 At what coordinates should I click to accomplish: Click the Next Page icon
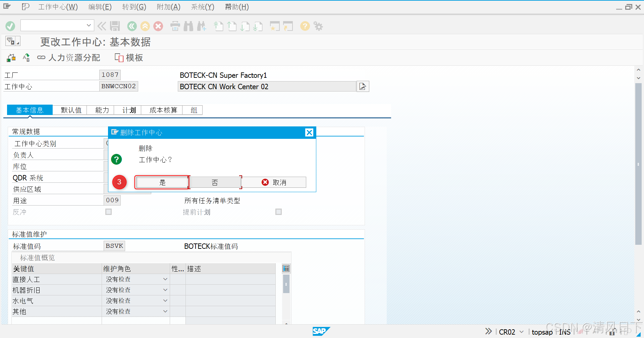click(x=245, y=26)
